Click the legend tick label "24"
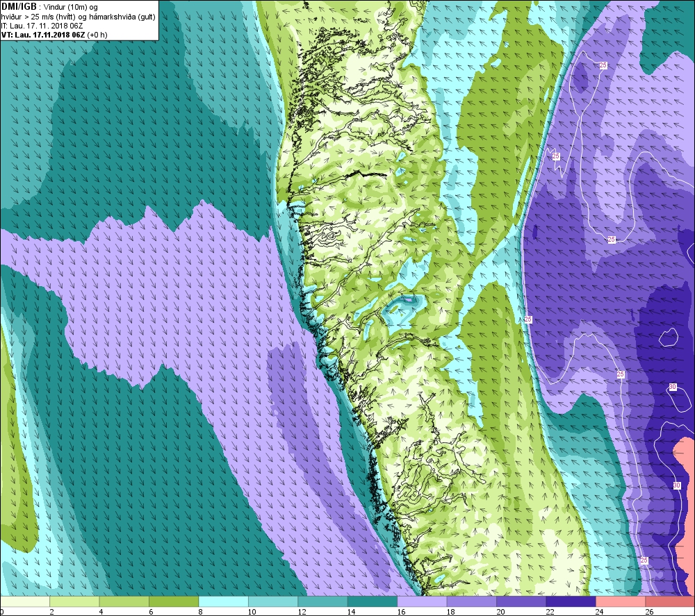695x616 pixels. [x=600, y=612]
